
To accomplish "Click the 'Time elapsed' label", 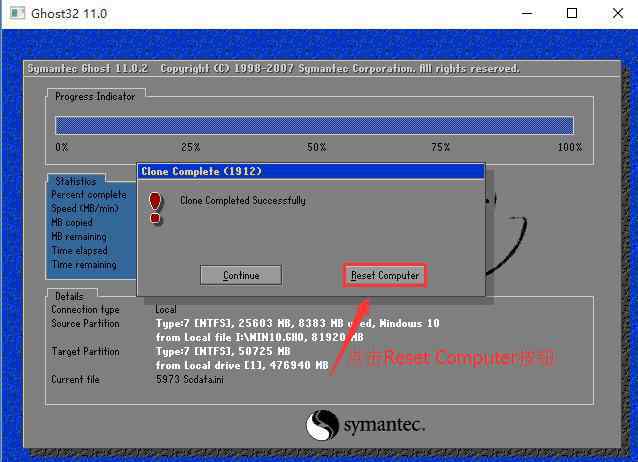I will (79, 250).
